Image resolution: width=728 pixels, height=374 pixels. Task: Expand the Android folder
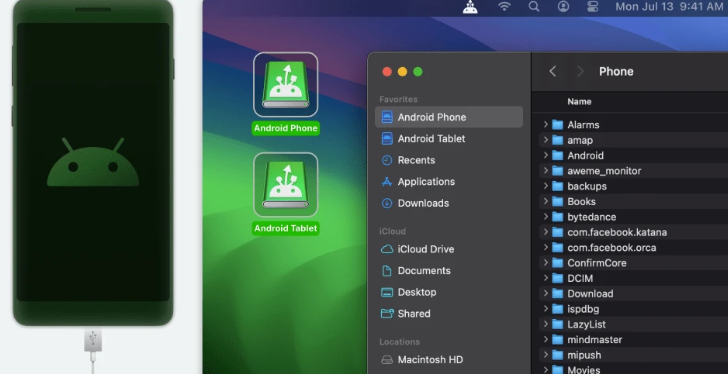pyautogui.click(x=546, y=155)
